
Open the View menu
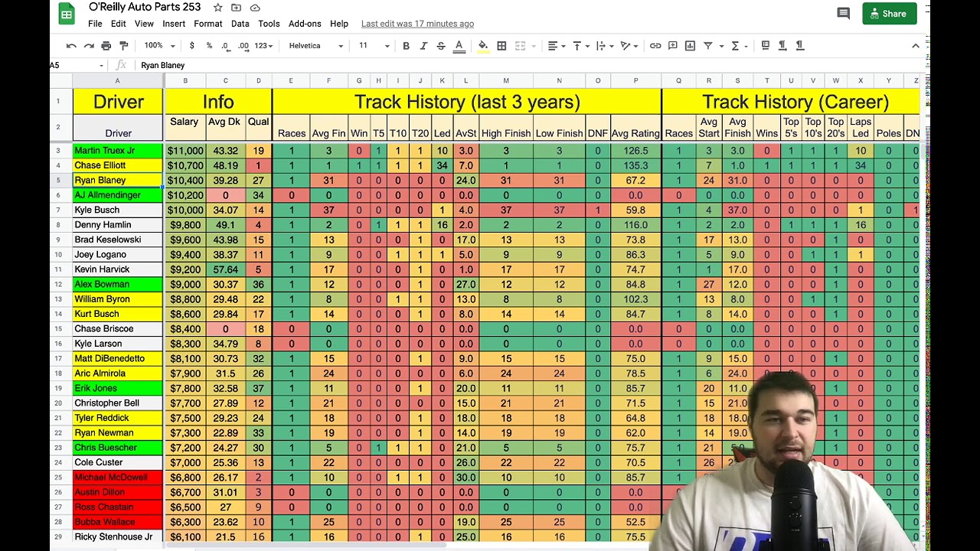(x=144, y=24)
